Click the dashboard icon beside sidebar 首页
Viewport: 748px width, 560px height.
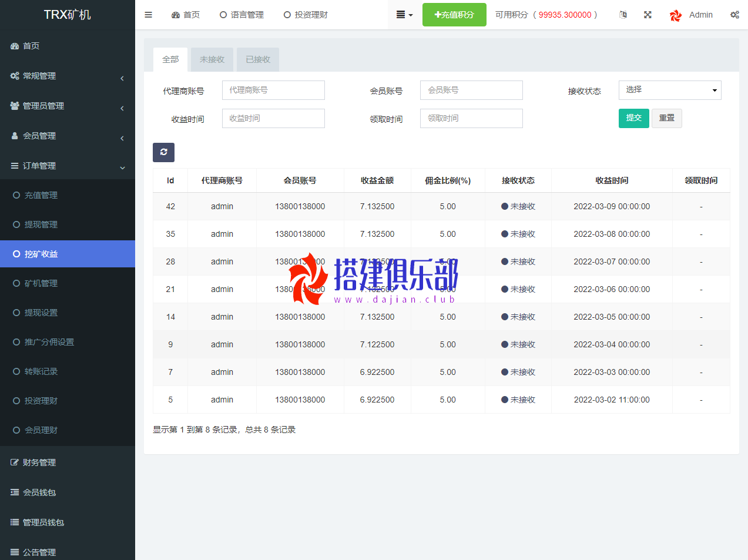coord(15,46)
